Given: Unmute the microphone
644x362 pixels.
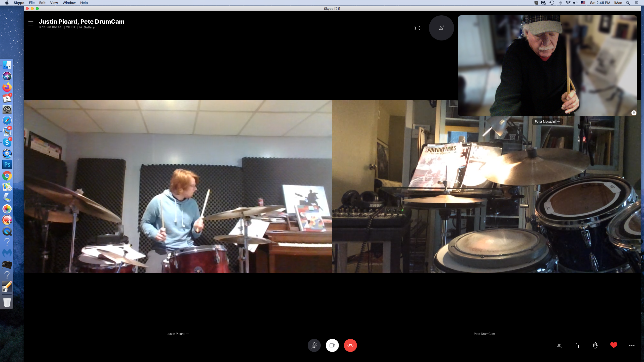Looking at the screenshot, I should tap(314, 345).
